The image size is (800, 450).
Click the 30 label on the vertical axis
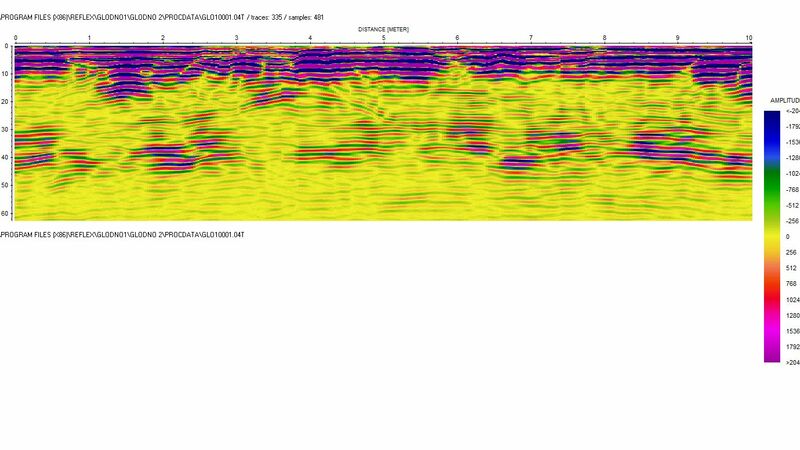point(5,130)
